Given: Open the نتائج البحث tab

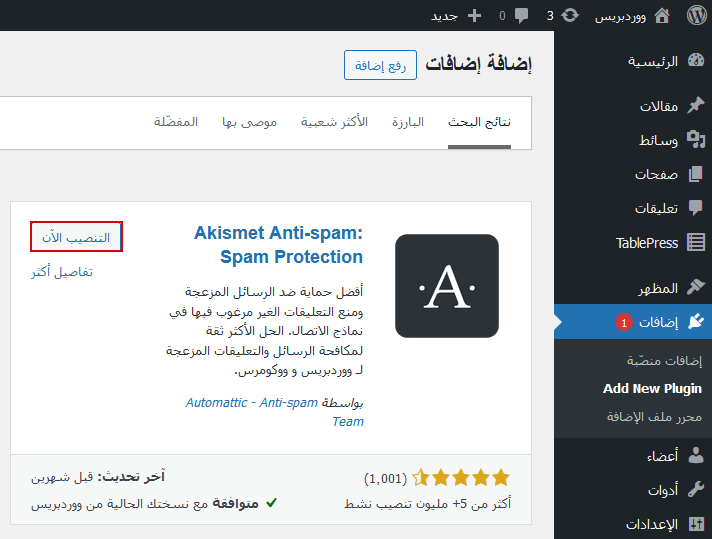Looking at the screenshot, I should (x=480, y=123).
